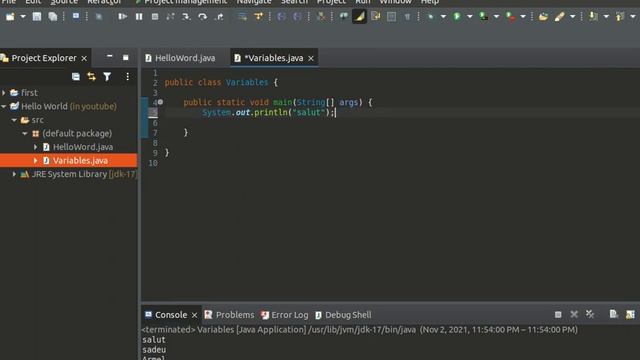Click the Next Annotation arrow icon
Image resolution: width=640 pixels, height=360 pixels.
point(593,17)
